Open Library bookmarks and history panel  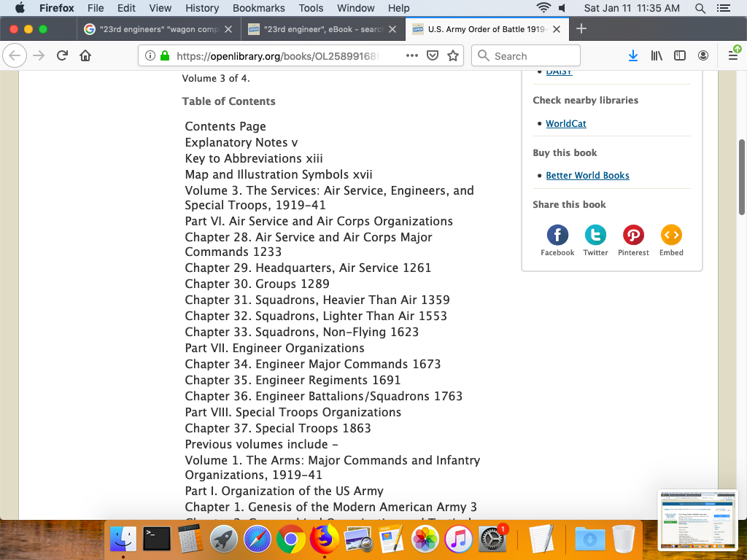click(x=657, y=55)
